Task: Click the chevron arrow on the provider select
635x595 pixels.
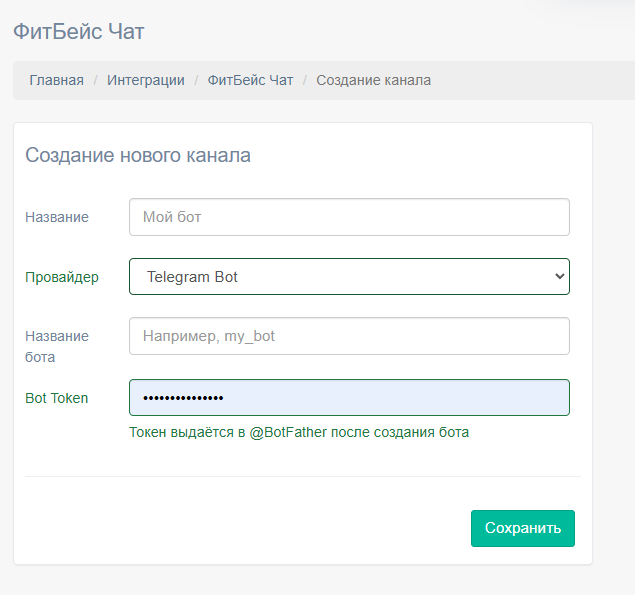Action: pos(559,277)
